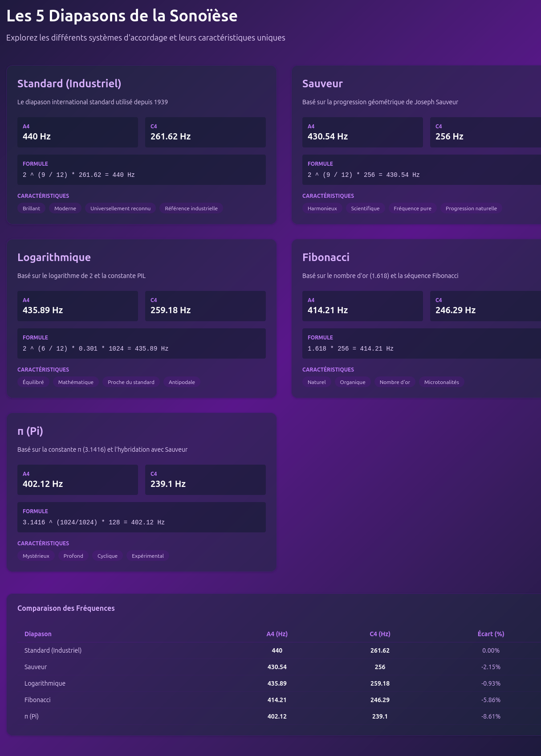Click the "Nombre d'or" tag
Image resolution: width=541 pixels, height=756 pixels.
click(395, 382)
